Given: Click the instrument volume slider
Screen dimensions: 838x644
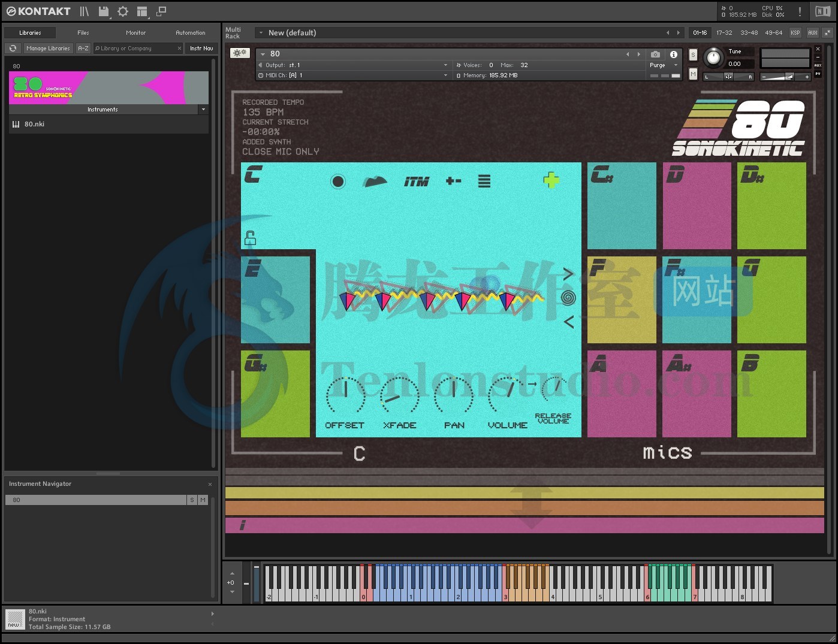Looking at the screenshot, I should click(785, 77).
